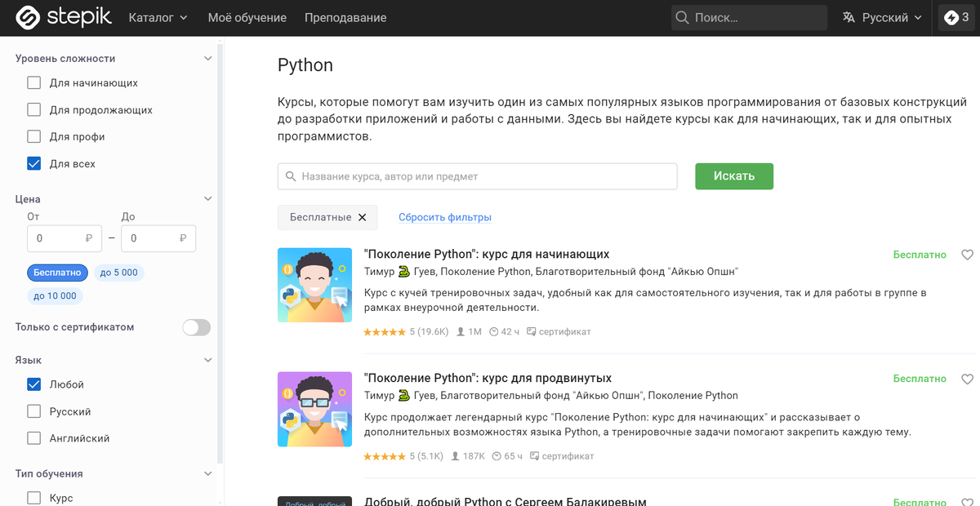
Task: Check the Для профи checkbox
Action: [33, 136]
